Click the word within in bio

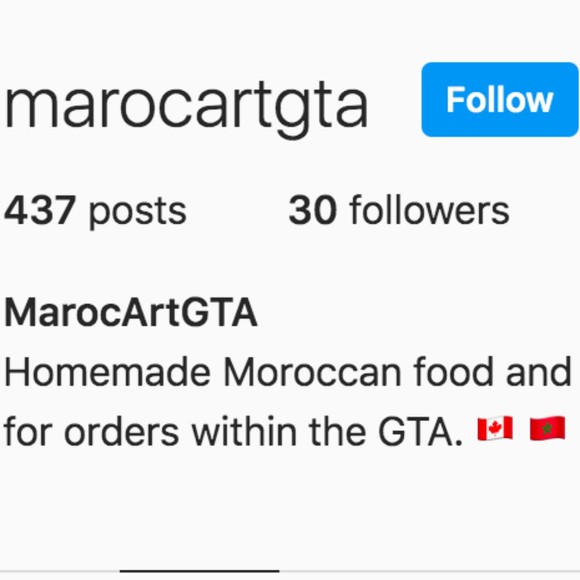point(244,431)
